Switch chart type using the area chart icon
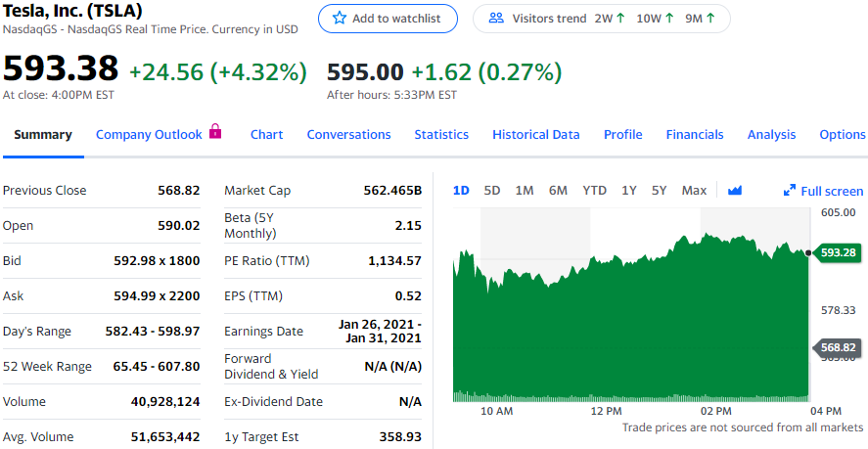This screenshot has width=868, height=449. (735, 191)
